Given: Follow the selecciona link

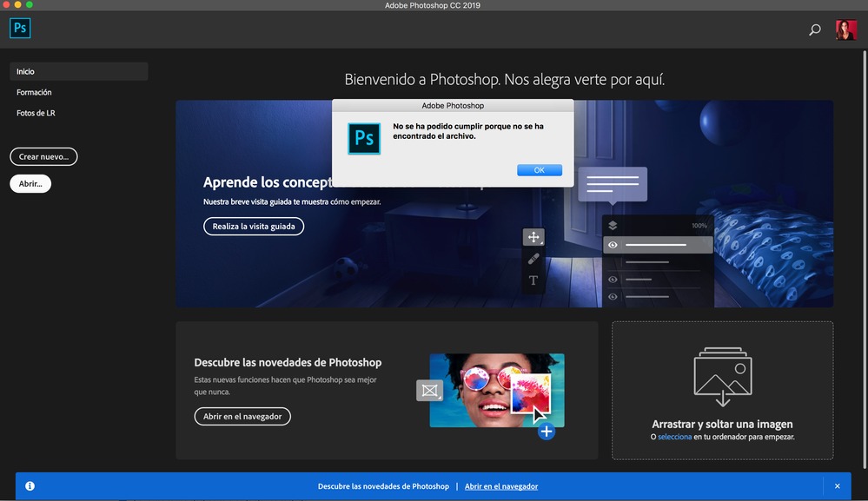Looking at the screenshot, I should click(x=674, y=437).
